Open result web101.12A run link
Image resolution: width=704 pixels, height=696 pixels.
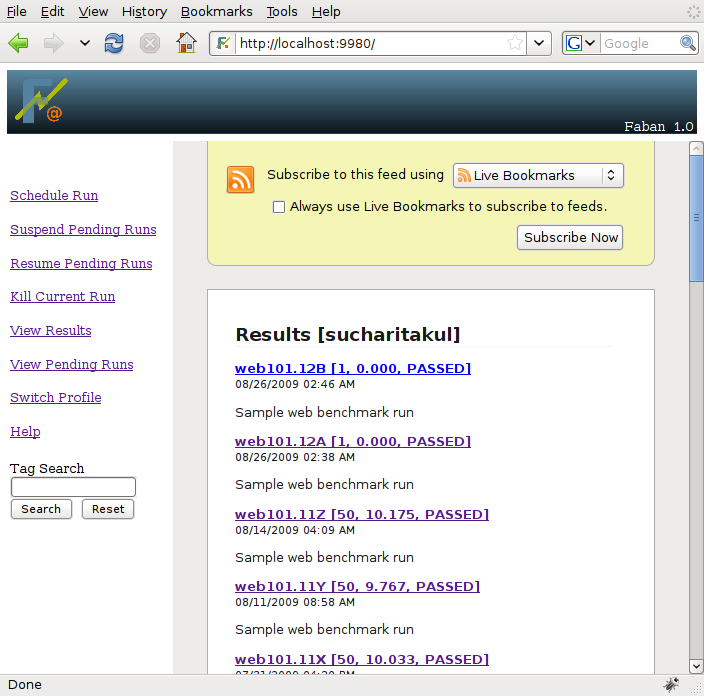(x=353, y=442)
